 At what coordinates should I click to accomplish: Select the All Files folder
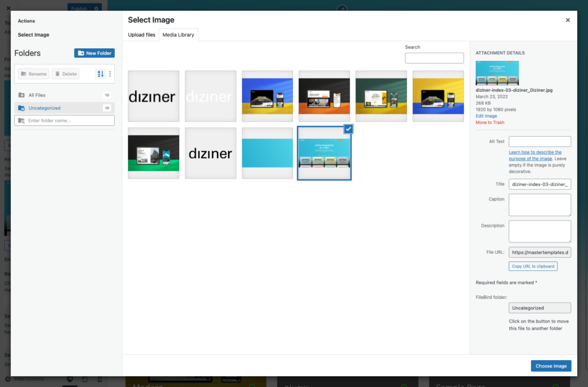[37, 95]
